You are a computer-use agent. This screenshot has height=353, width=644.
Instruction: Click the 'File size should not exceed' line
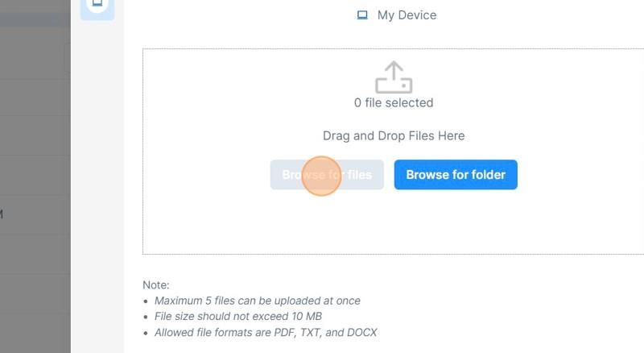[x=237, y=317]
